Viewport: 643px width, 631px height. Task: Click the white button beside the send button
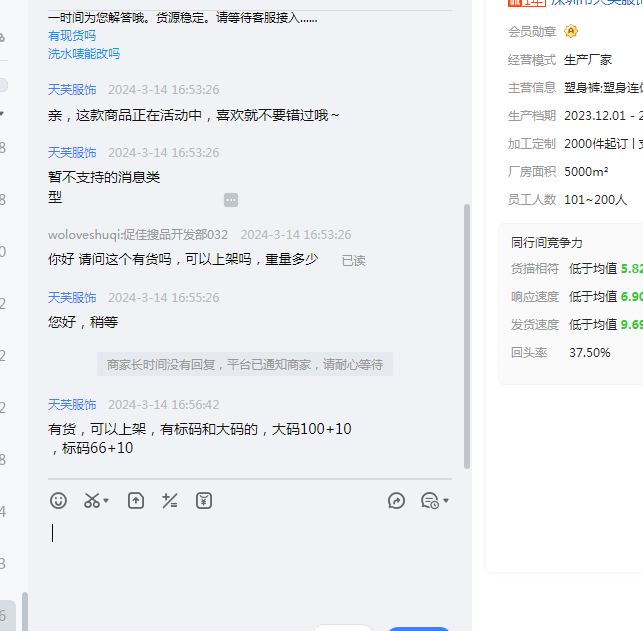point(344,628)
